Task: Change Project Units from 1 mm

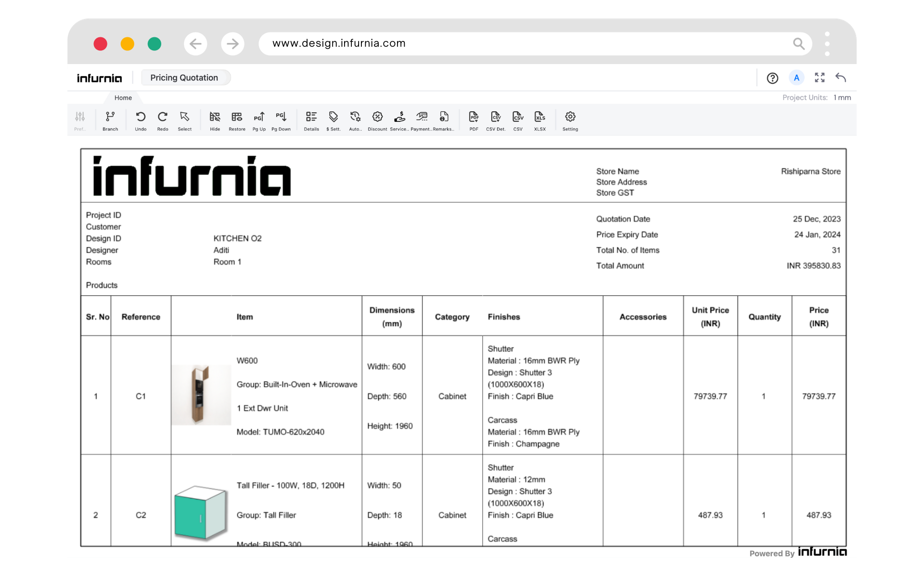Action: point(841,97)
